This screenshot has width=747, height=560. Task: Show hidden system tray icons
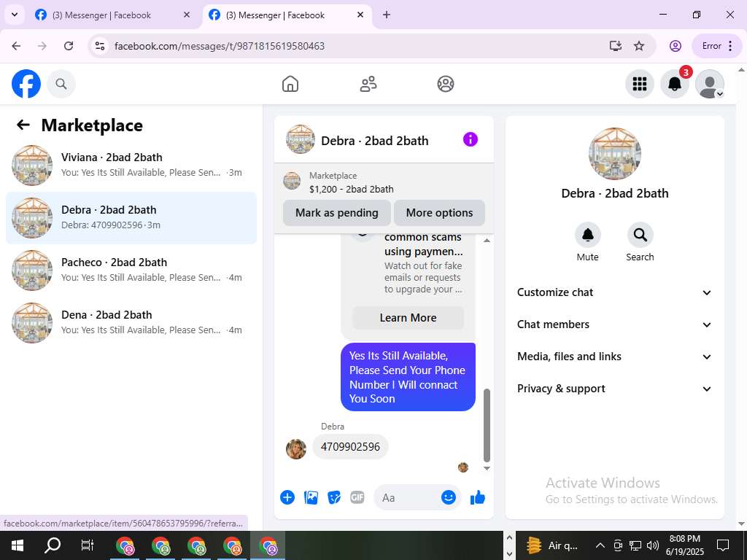pyautogui.click(x=600, y=545)
